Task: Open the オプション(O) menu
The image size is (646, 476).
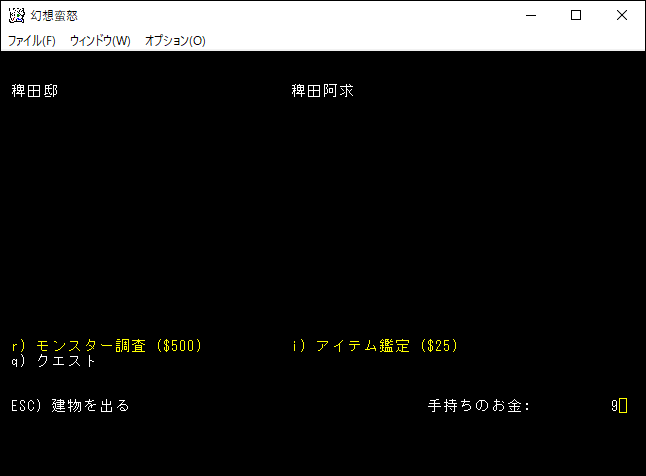Action: [x=175, y=41]
